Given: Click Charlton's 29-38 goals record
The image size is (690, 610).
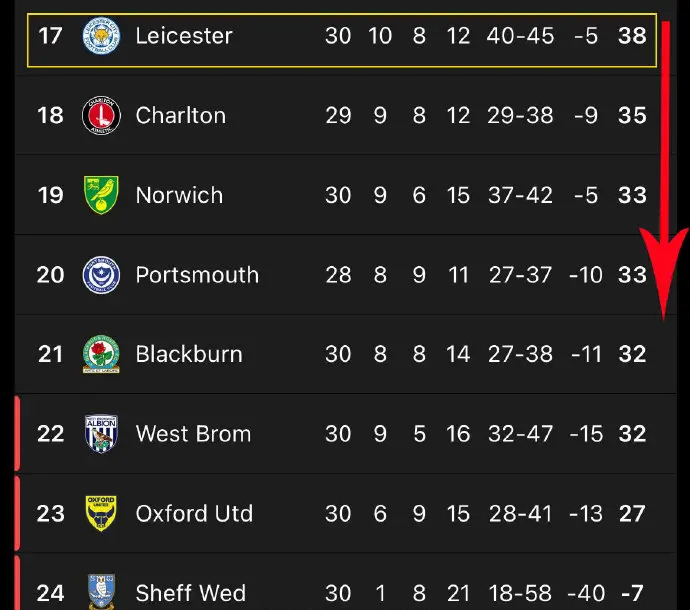Looking at the screenshot, I should click(520, 116).
